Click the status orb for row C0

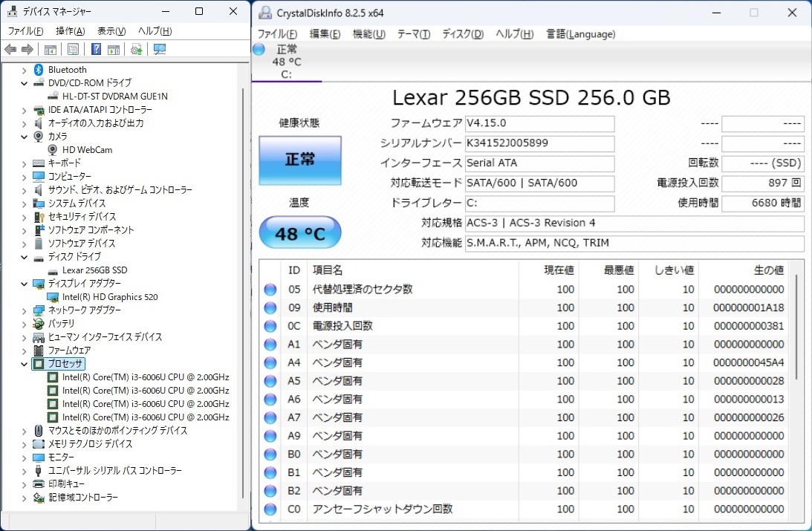270,509
